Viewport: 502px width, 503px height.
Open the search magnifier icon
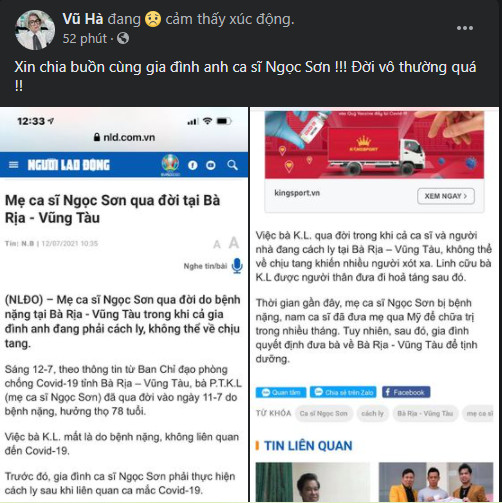pos(232,165)
